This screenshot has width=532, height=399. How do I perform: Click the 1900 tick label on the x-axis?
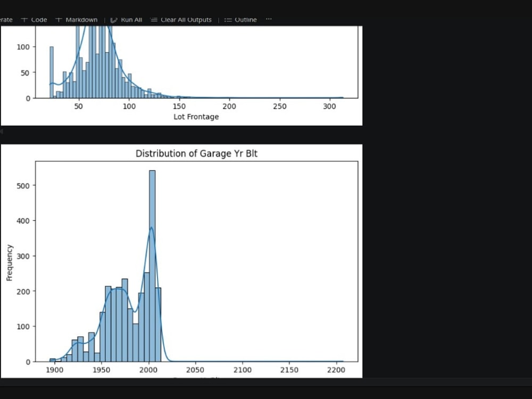54,370
